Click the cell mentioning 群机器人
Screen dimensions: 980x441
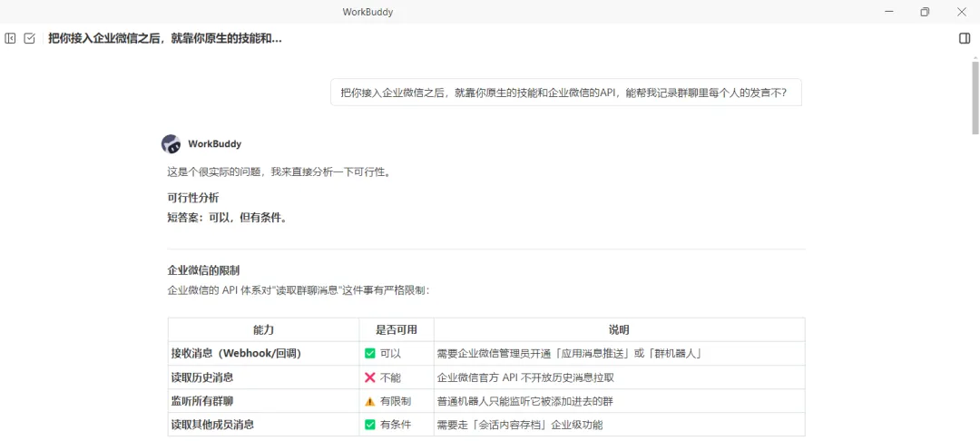click(x=620, y=354)
